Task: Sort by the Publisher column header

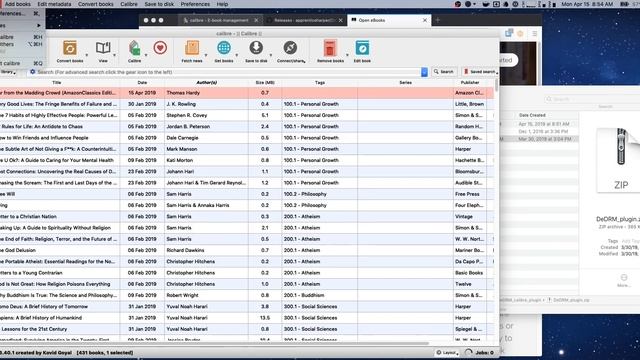Action: [x=470, y=82]
